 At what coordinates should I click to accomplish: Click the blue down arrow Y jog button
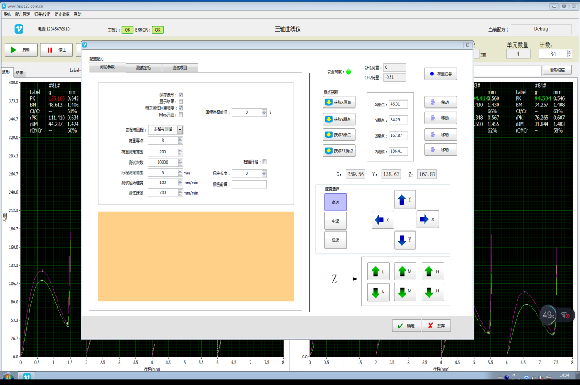(x=405, y=240)
